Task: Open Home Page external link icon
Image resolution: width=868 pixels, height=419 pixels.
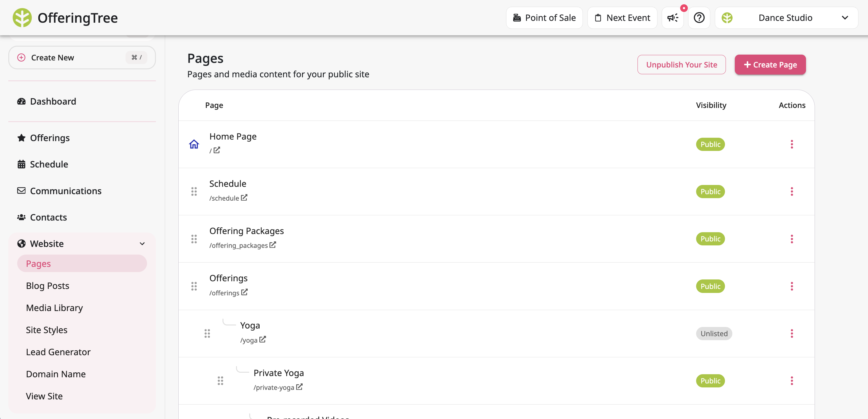Action: 217,150
